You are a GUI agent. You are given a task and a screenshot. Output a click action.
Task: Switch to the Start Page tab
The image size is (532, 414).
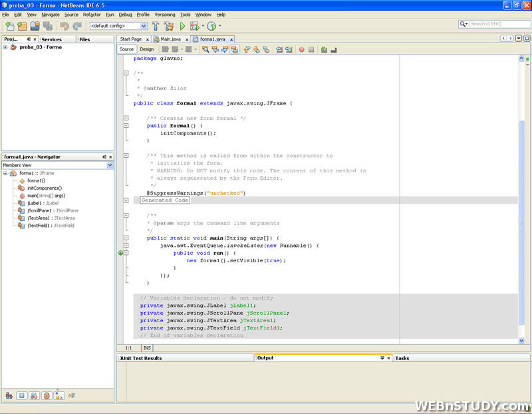[130, 39]
